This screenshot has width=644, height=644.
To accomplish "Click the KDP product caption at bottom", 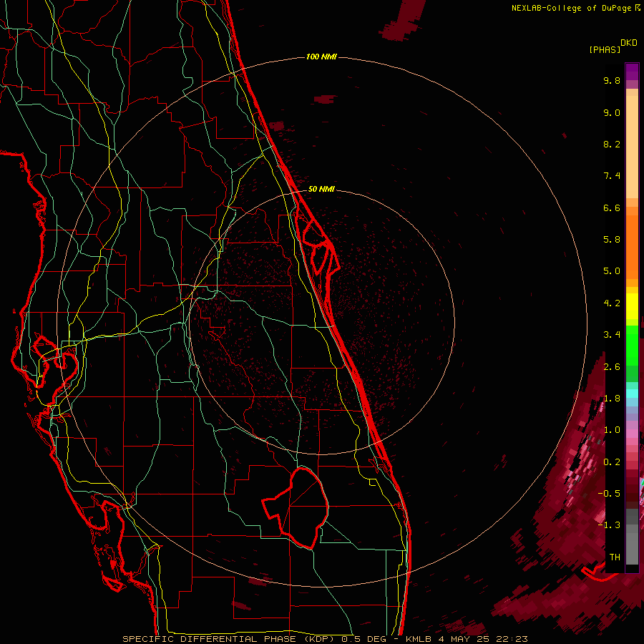I will tap(325, 639).
